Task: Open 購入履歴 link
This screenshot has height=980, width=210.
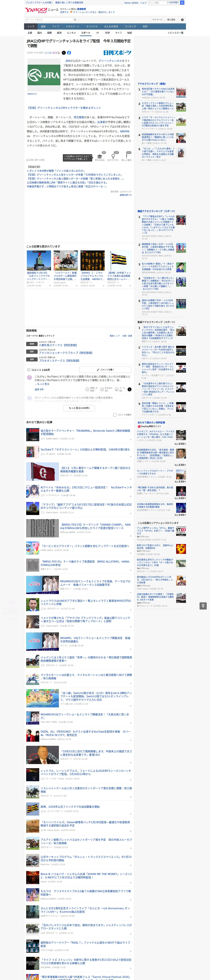Action: pyautogui.click(x=171, y=20)
